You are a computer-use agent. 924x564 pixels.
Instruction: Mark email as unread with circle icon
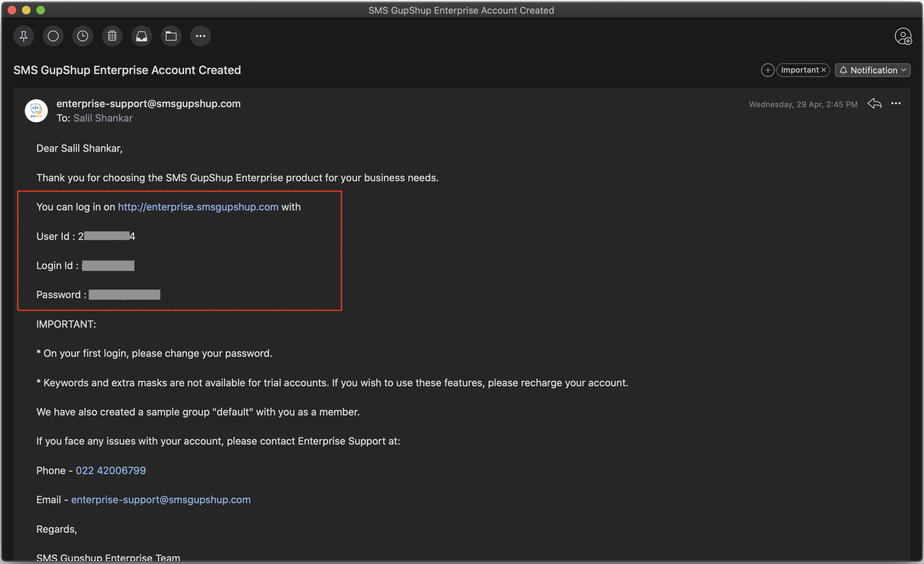[x=53, y=36]
